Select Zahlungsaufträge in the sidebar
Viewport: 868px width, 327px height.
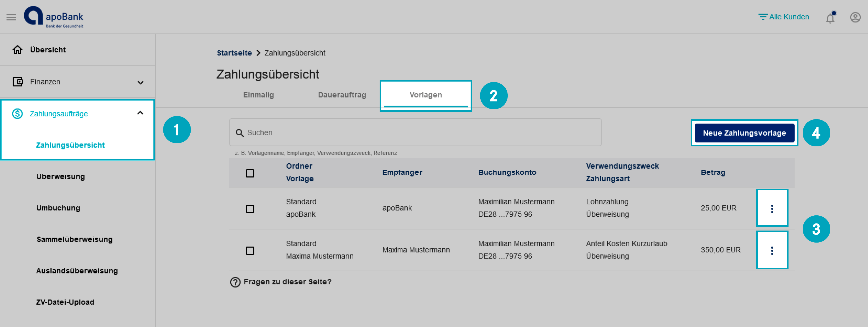pyautogui.click(x=59, y=114)
